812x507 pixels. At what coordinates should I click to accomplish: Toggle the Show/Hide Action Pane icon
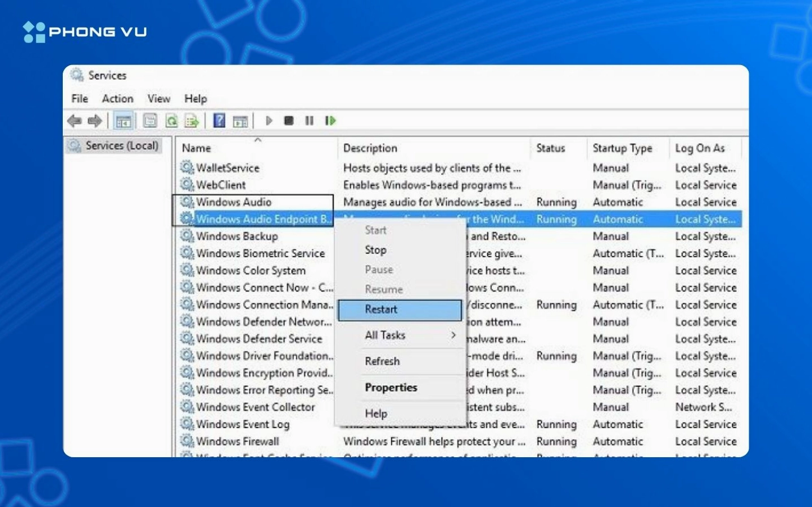pyautogui.click(x=240, y=121)
